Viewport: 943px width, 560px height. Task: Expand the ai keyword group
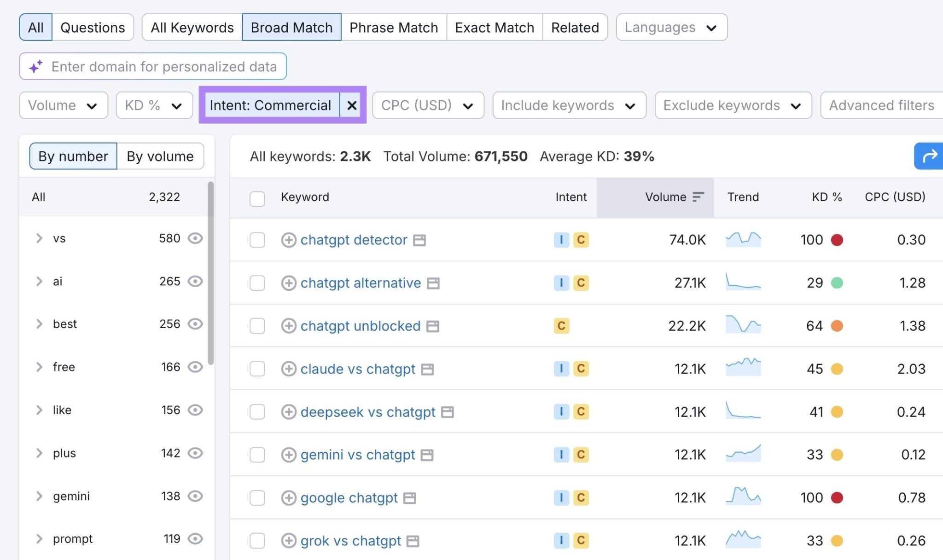[39, 281]
